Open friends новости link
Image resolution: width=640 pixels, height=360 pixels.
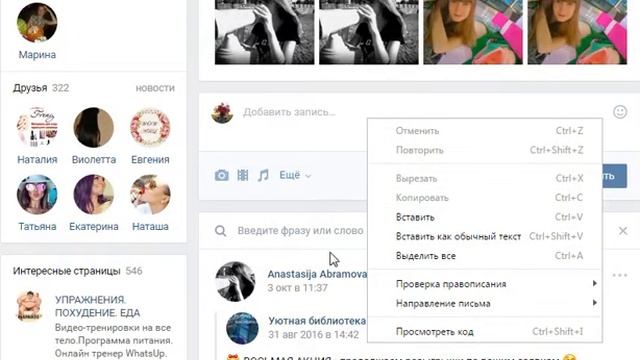tap(155, 88)
